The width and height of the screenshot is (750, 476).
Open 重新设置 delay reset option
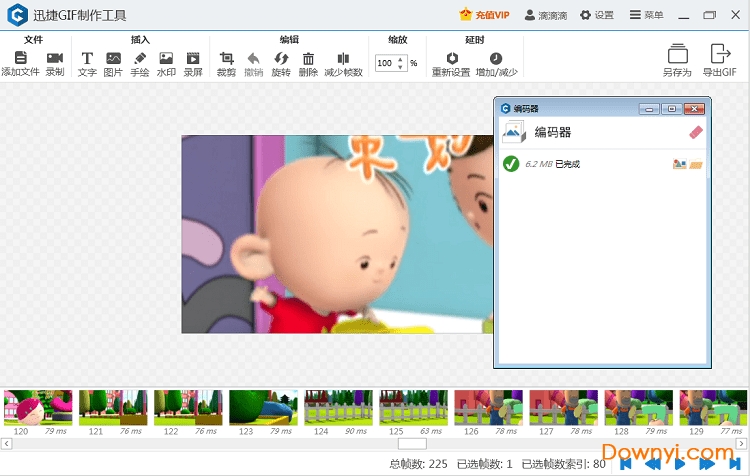(451, 59)
